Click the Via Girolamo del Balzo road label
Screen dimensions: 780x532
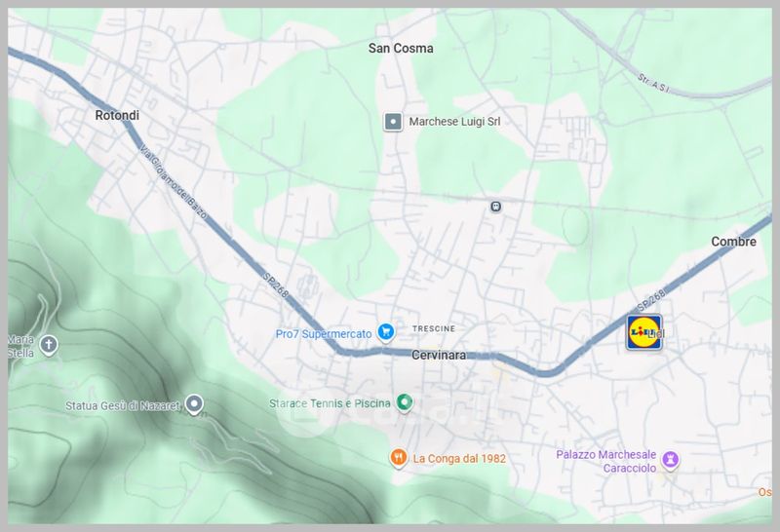click(173, 181)
